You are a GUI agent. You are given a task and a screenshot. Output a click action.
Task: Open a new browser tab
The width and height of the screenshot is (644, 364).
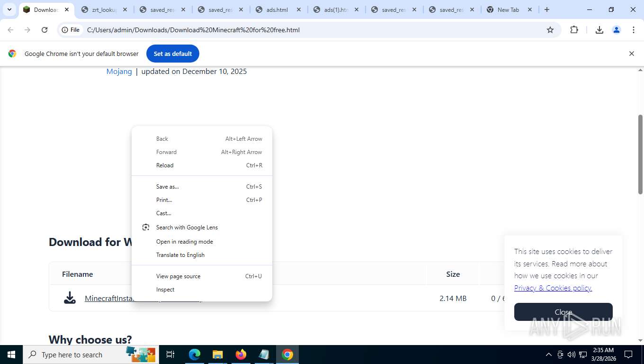point(547,9)
